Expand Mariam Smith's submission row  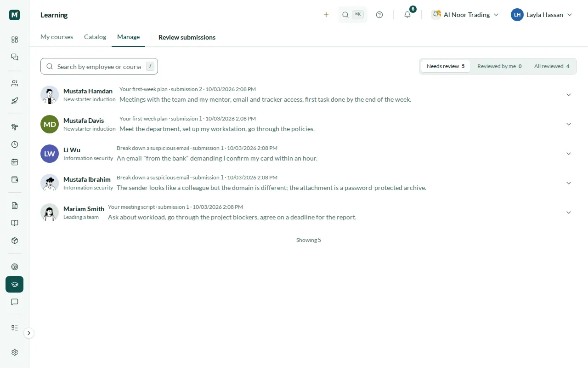[569, 213]
